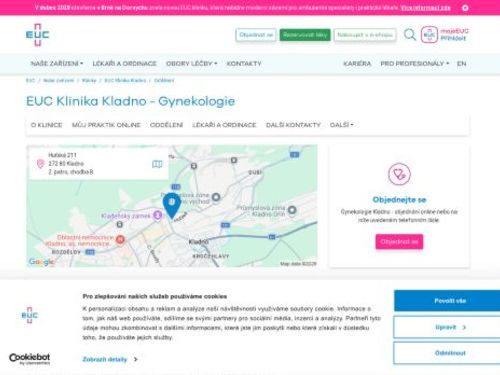500x375 pixels.
Task: Click the EUC logo in cookie banner
Action: (30, 315)
